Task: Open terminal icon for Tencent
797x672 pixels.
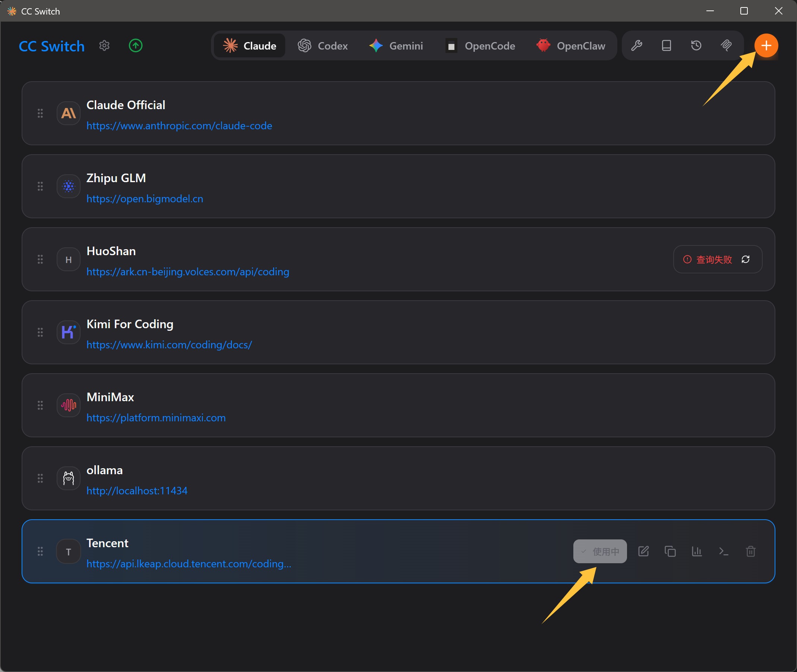Action: 724,551
